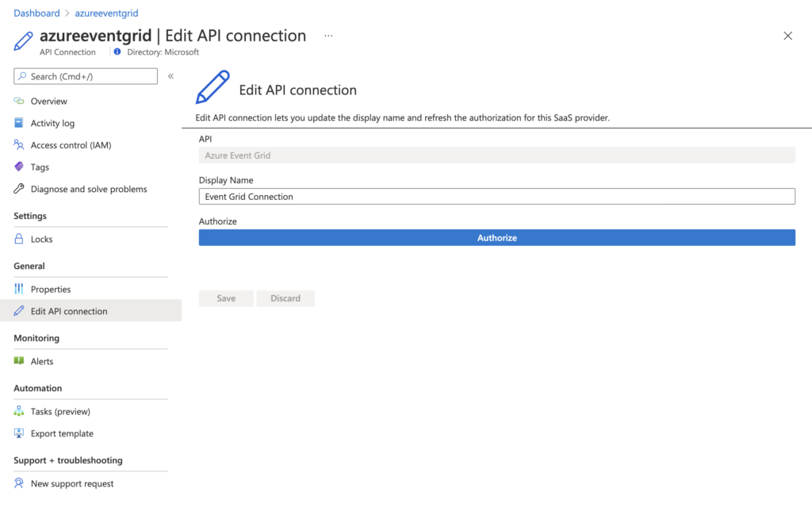Click the New support request person icon

pos(19,483)
